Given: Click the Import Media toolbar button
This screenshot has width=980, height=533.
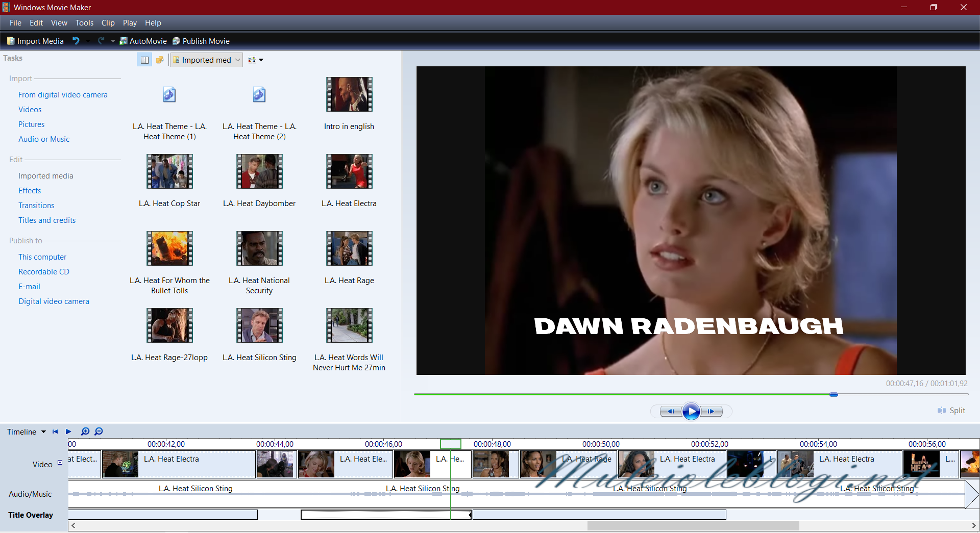Looking at the screenshot, I should pos(35,41).
